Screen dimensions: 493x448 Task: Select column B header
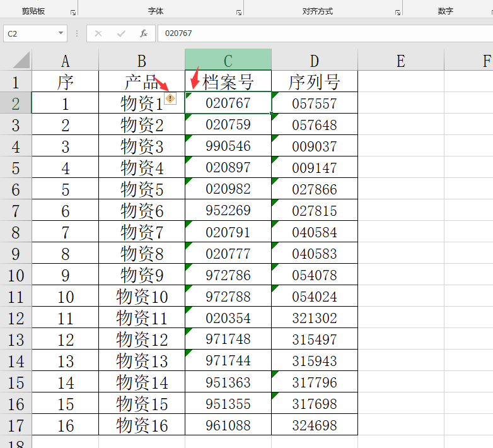click(x=142, y=60)
